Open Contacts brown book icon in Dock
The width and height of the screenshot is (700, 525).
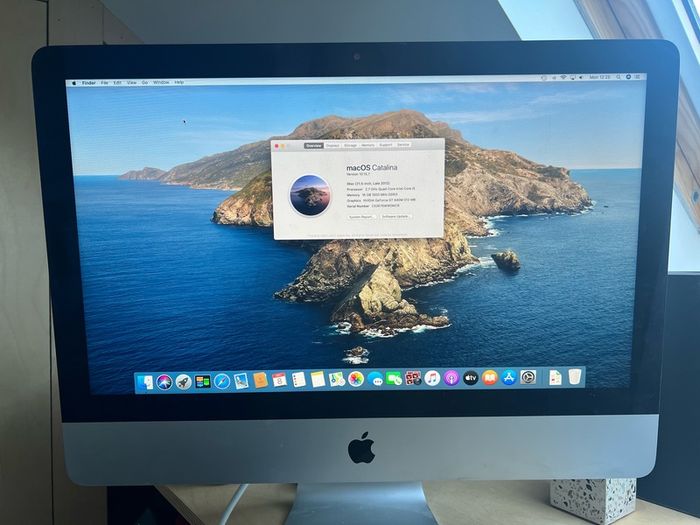260,380
